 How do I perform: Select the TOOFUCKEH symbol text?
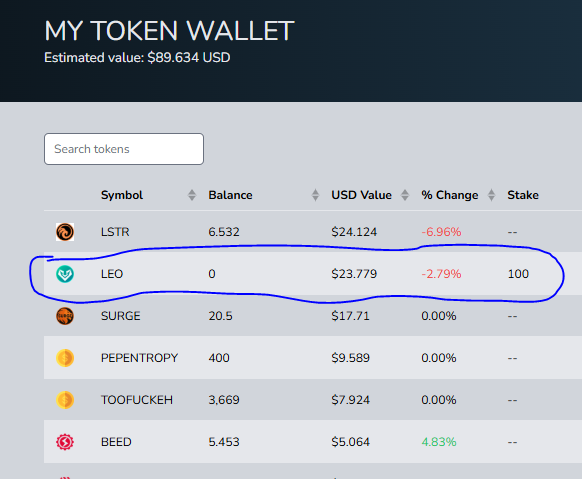coord(137,400)
